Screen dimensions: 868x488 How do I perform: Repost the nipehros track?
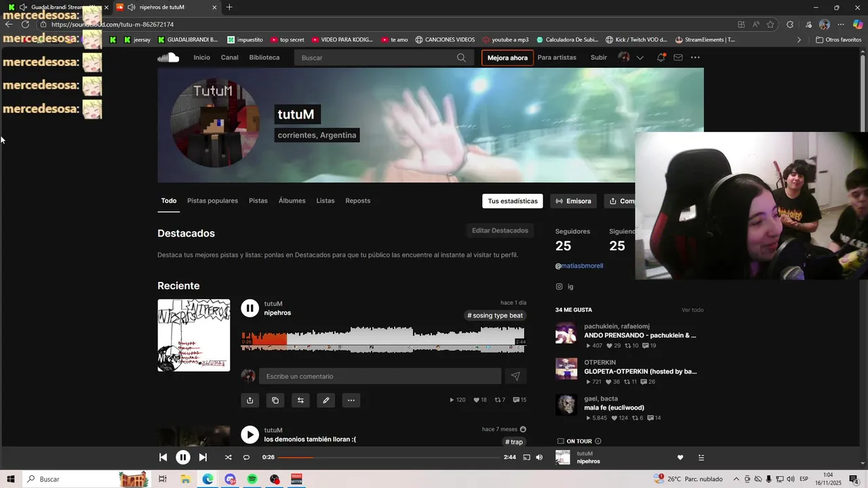[300, 401]
